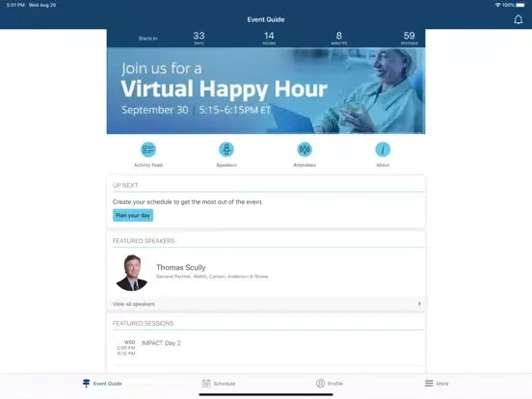Tap the Profile person icon
Viewport: 532px width, 399px height.
[x=320, y=383]
